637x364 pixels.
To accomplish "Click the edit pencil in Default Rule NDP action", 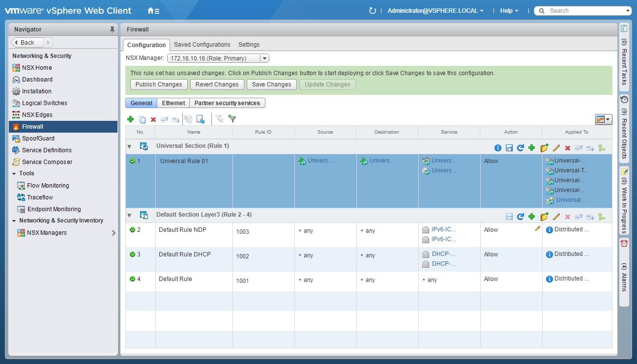I will pyautogui.click(x=537, y=228).
